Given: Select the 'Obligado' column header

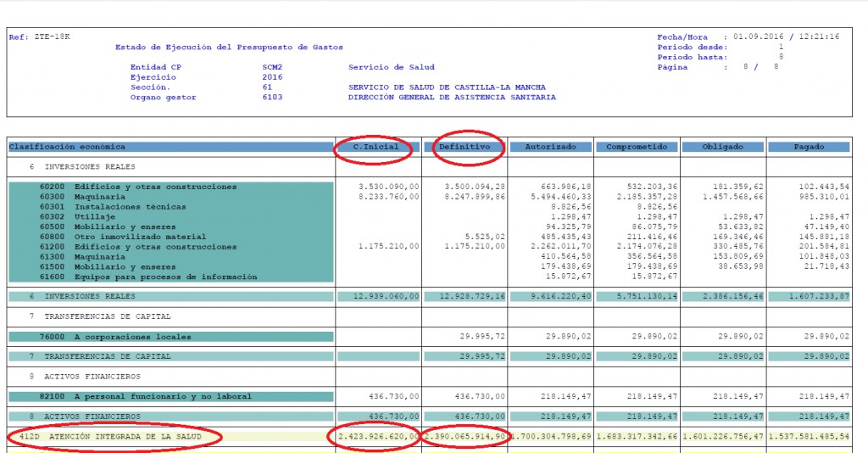Looking at the screenshot, I should [x=723, y=147].
